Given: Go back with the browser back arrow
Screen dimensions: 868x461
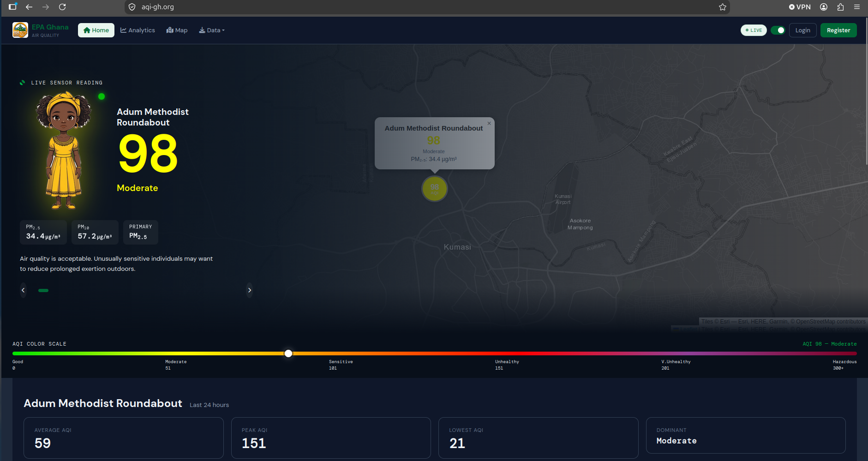Looking at the screenshot, I should pyautogui.click(x=29, y=7).
